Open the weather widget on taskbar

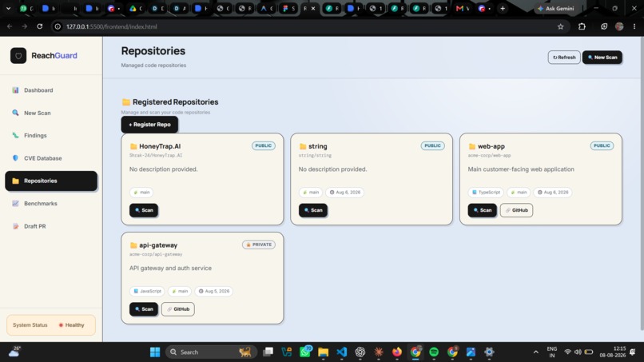coord(15,352)
